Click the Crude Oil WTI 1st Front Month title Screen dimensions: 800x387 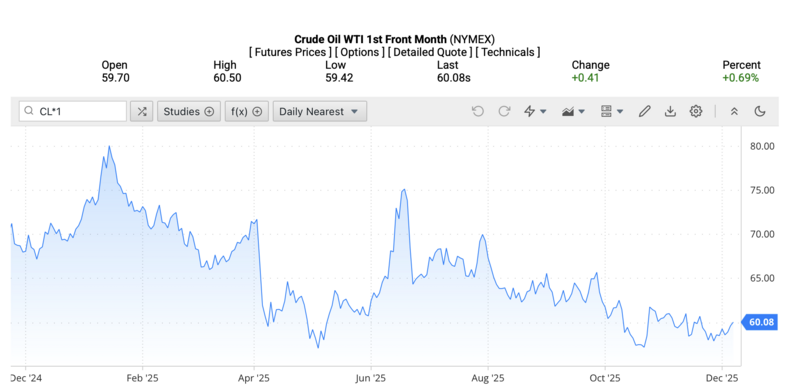tap(371, 39)
